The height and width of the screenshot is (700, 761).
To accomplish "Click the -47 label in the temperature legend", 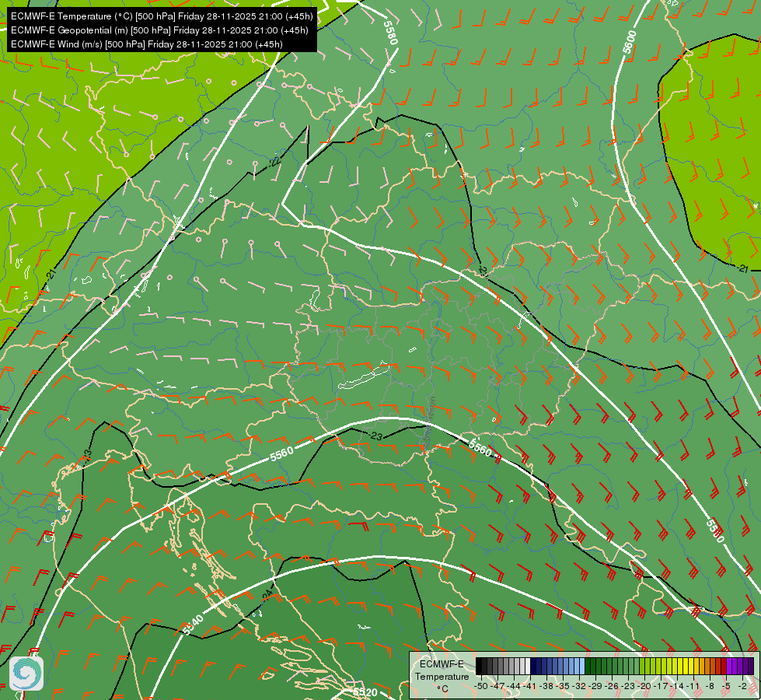I will click(497, 686).
